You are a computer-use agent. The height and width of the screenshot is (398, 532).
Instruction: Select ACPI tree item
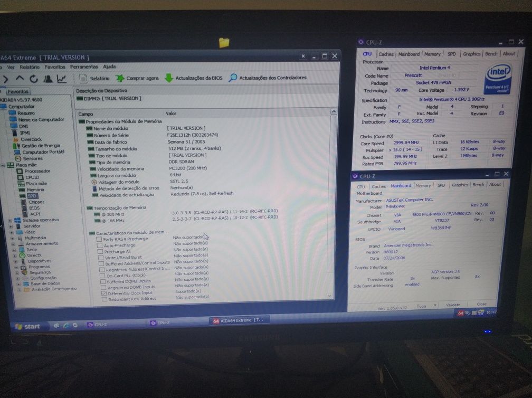pyautogui.click(x=32, y=214)
